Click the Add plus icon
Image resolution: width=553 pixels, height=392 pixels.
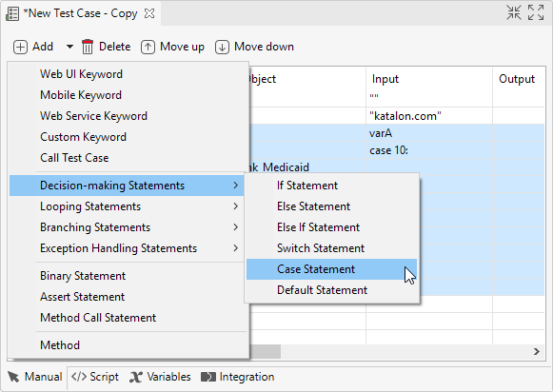(20, 47)
